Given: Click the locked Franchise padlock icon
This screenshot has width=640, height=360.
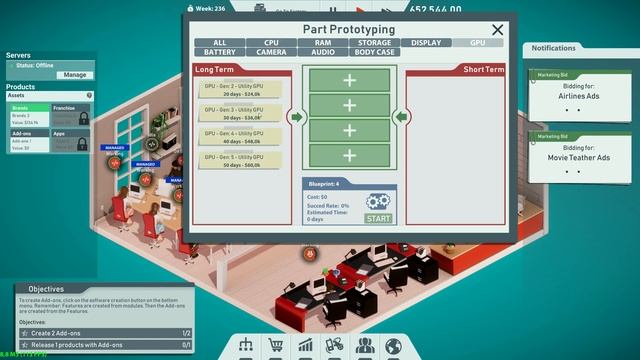Looking at the screenshot, I should pyautogui.click(x=83, y=119).
